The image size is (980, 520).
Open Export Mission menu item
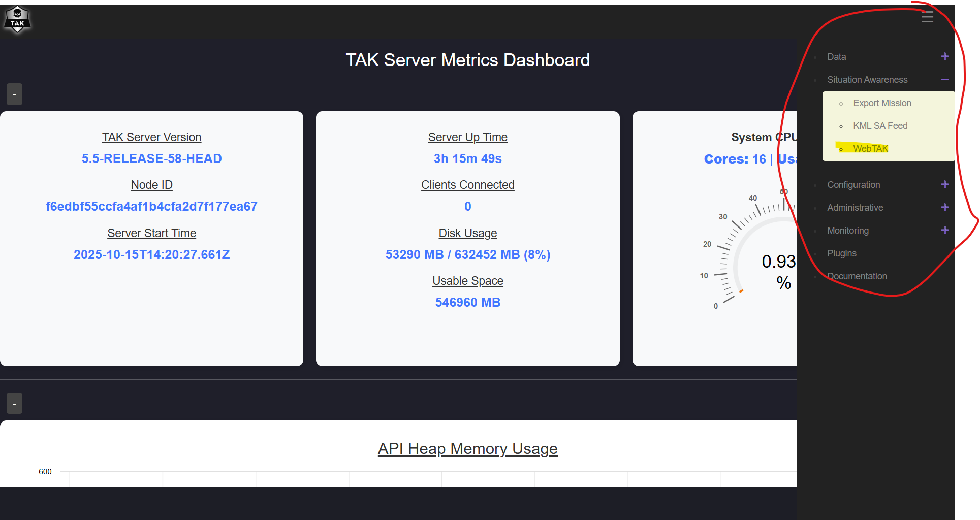pos(882,103)
